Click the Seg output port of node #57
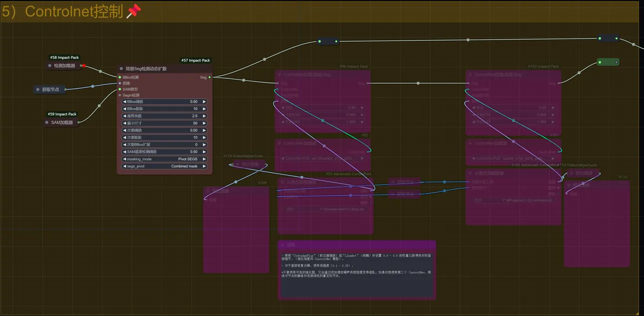Viewport: 644px width, 316px height. (210, 77)
